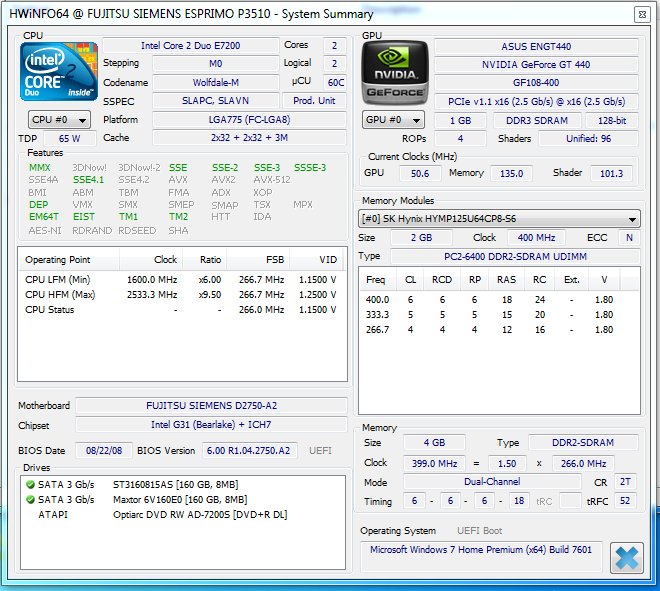Select the 266.7 frequency timing row
The width and height of the screenshot is (660, 591).
[499, 330]
